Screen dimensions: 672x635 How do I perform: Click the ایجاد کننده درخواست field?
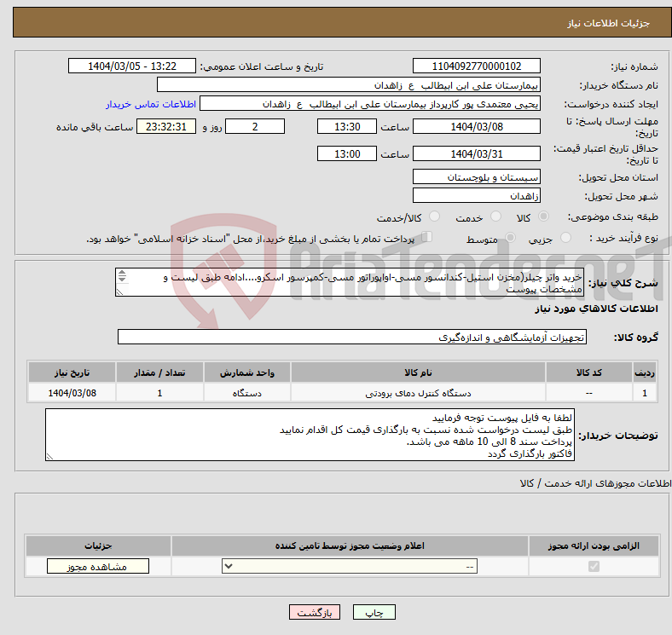370,104
